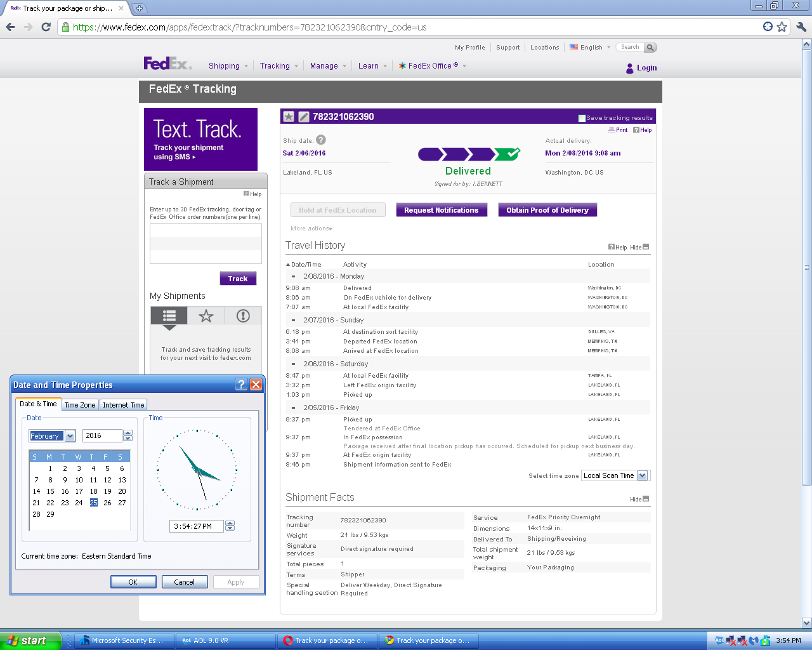Image resolution: width=812 pixels, height=650 pixels.
Task: Open the list view in My Shipments
Action: [x=169, y=316]
